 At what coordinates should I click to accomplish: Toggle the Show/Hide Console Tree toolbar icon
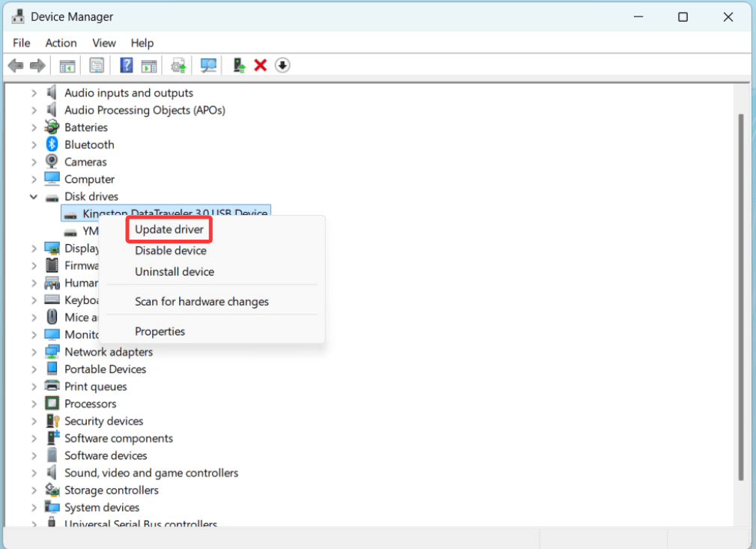click(x=67, y=65)
